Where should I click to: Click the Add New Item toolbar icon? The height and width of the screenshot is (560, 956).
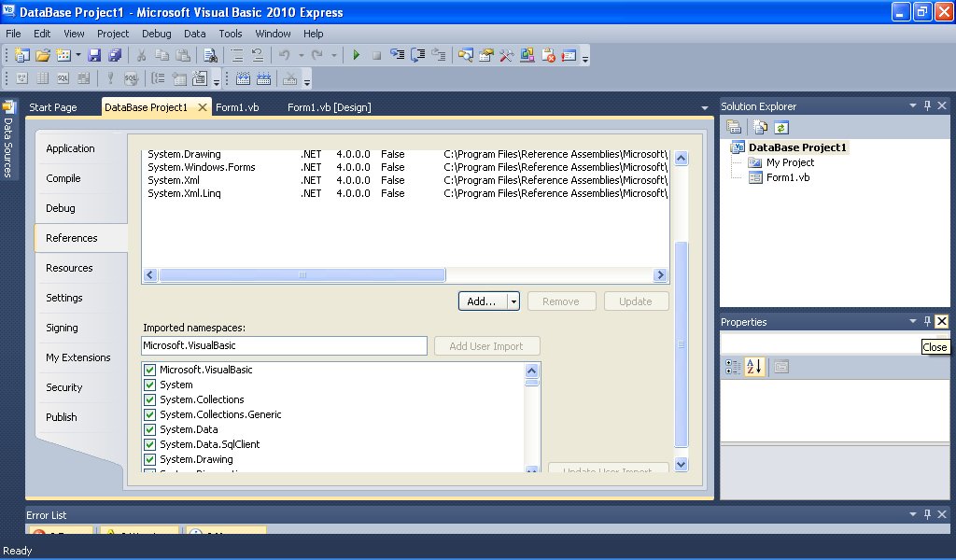[x=63, y=55]
